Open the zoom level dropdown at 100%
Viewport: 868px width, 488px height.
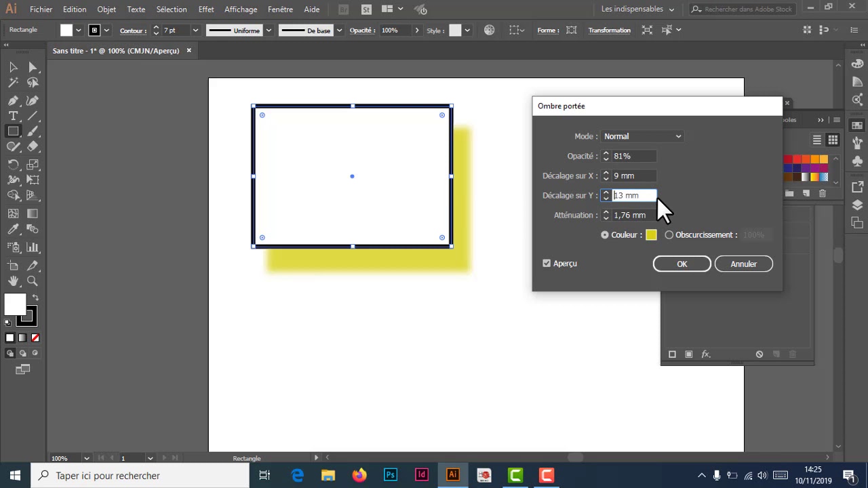point(86,458)
